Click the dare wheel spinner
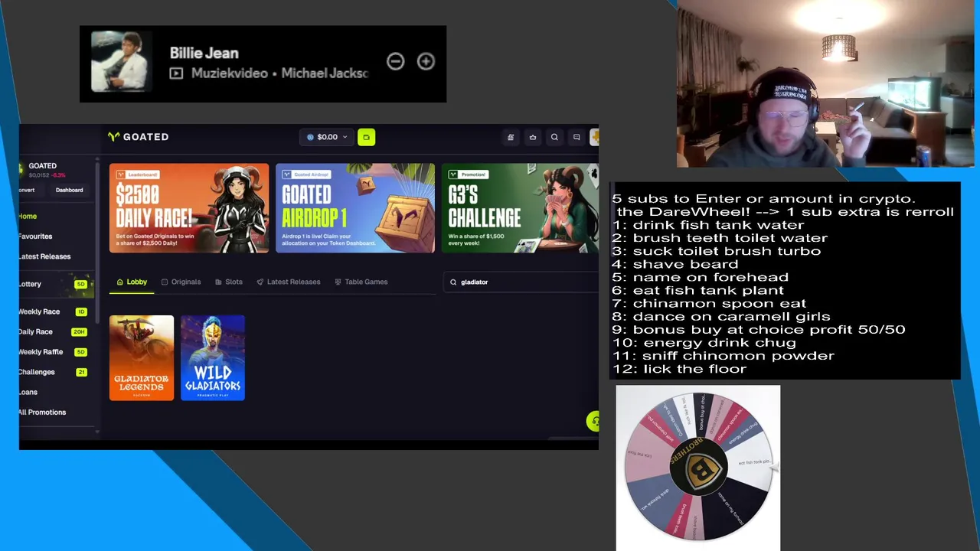Viewport: 980px width, 551px height. [697, 466]
